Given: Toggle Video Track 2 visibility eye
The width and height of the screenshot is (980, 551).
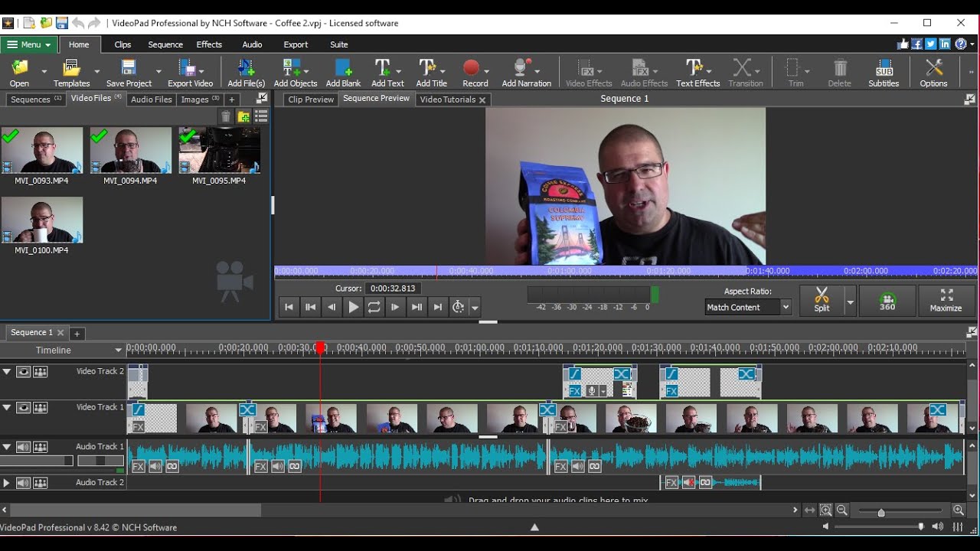Looking at the screenshot, I should [x=24, y=372].
